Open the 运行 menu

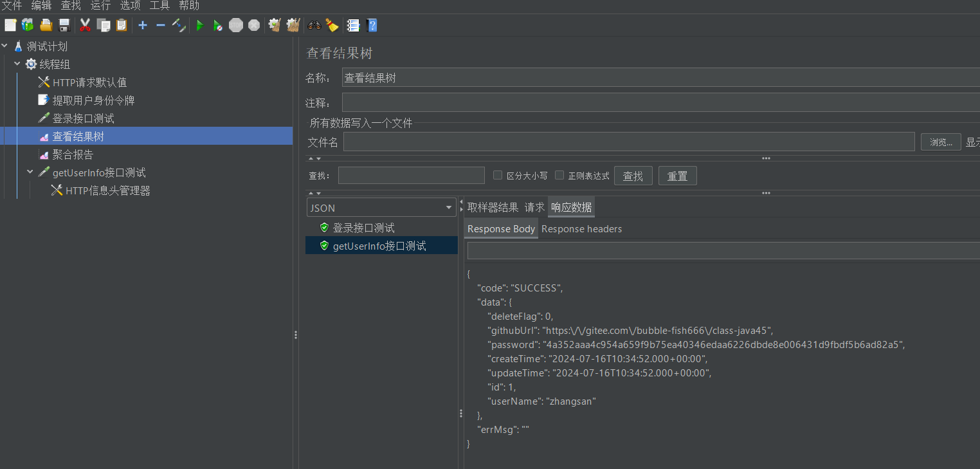pos(100,6)
